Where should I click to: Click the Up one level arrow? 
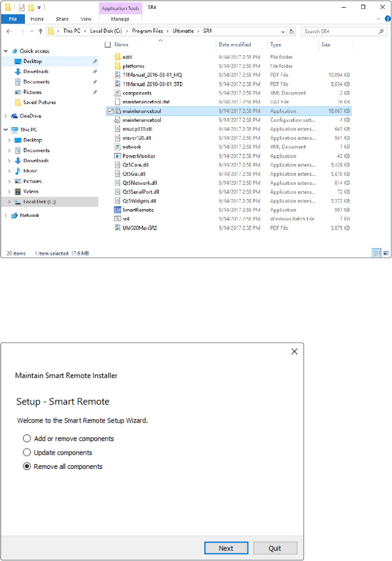click(40, 31)
